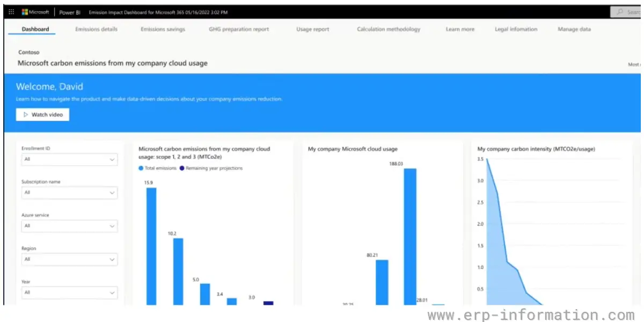Click the Welcome, David heading
The width and height of the screenshot is (644, 322).
click(x=49, y=86)
